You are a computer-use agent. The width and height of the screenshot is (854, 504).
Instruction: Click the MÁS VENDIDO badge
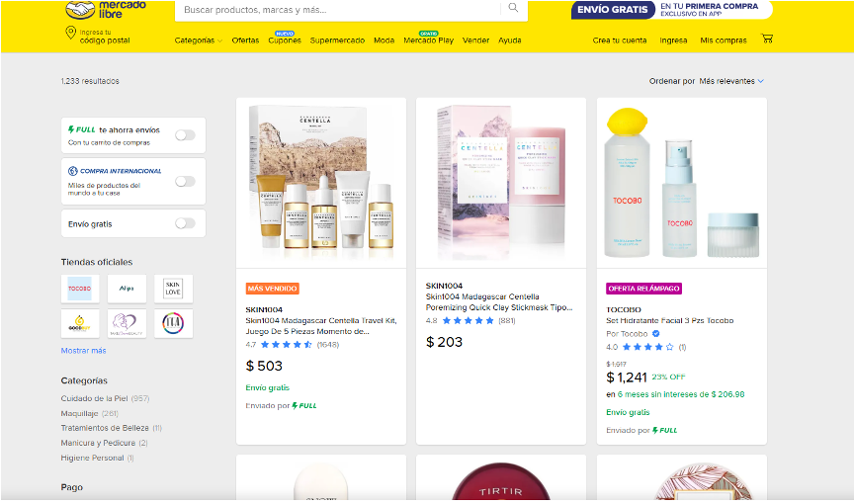point(273,289)
